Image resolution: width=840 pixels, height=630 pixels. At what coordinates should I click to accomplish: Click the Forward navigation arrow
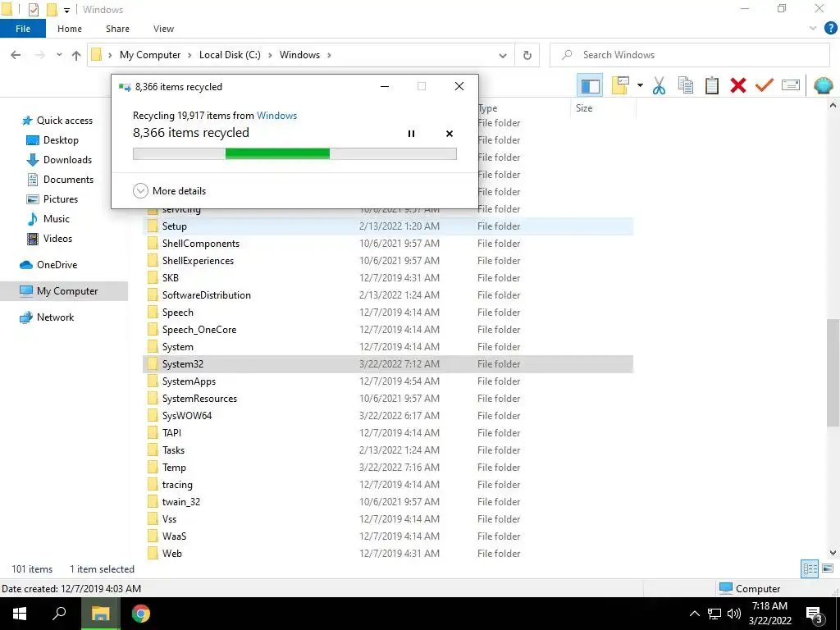point(39,55)
